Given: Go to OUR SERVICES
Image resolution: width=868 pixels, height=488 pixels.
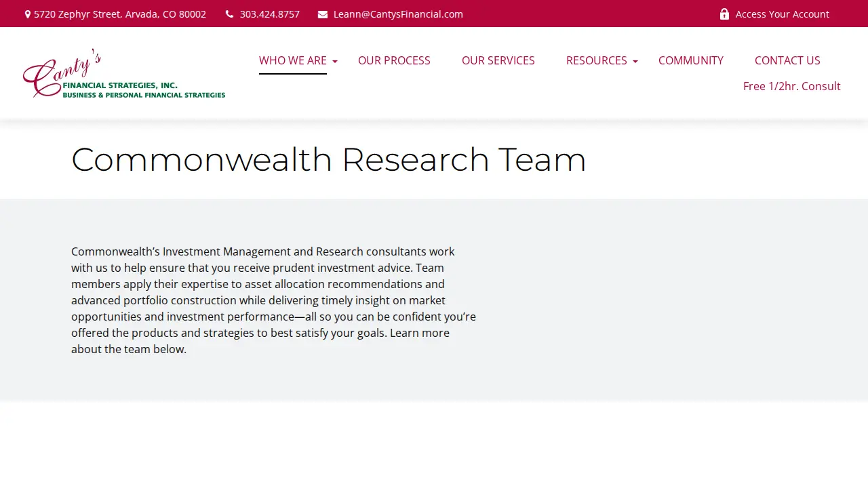Looking at the screenshot, I should click(498, 60).
